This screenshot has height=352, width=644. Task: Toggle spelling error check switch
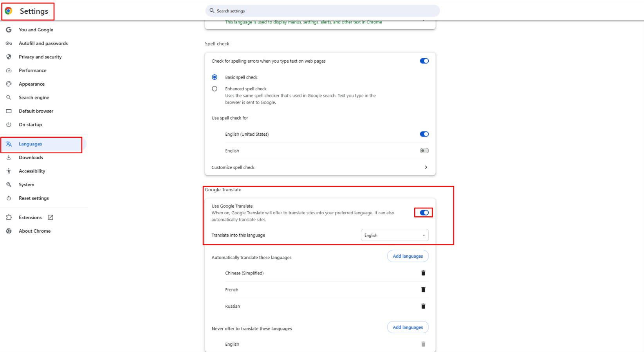(424, 61)
